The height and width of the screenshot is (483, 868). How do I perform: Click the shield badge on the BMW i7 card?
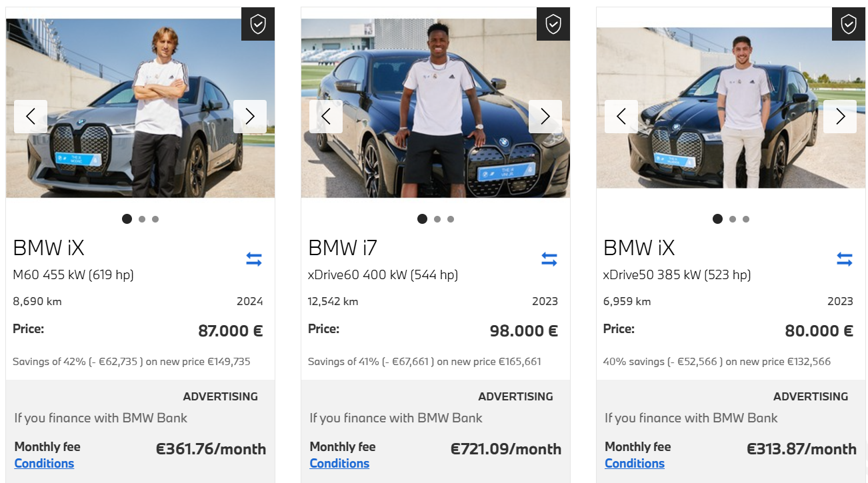pyautogui.click(x=553, y=25)
